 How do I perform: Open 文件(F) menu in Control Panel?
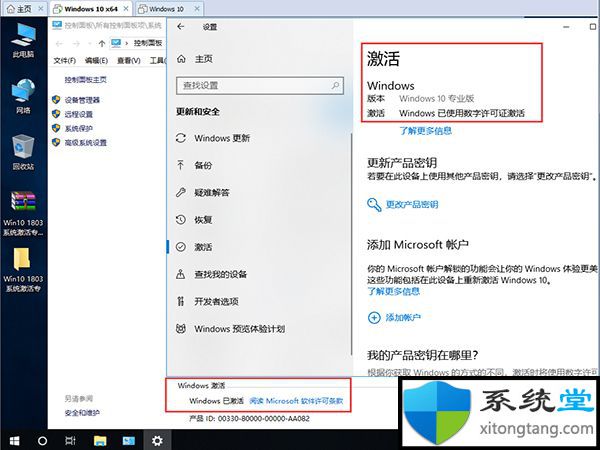pos(64,60)
